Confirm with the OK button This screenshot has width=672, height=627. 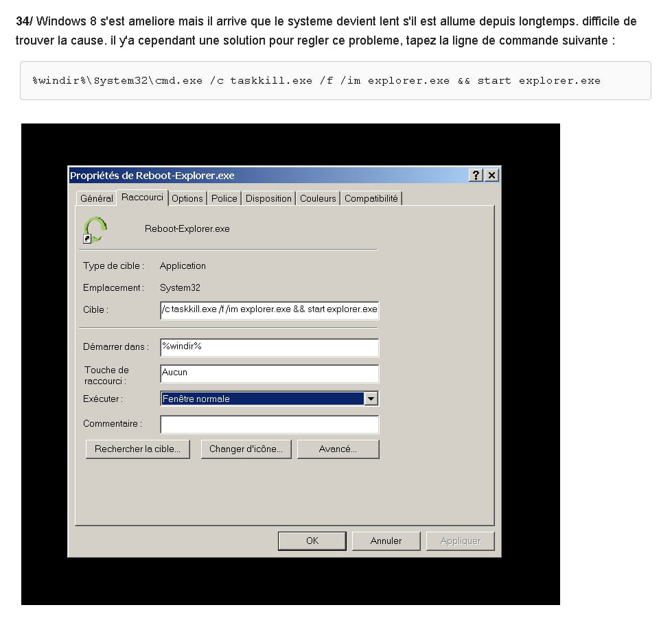pos(312,541)
